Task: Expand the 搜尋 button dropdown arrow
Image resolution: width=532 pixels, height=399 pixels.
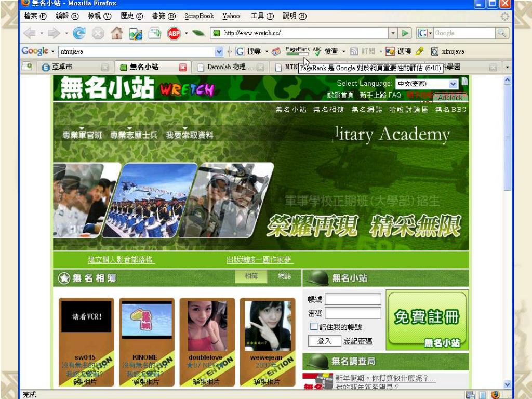Action: coord(267,51)
